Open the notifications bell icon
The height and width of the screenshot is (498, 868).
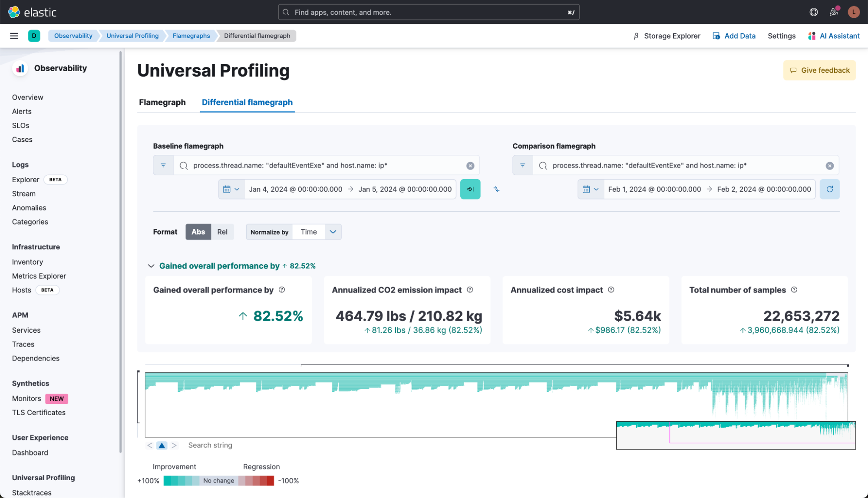[x=833, y=12]
